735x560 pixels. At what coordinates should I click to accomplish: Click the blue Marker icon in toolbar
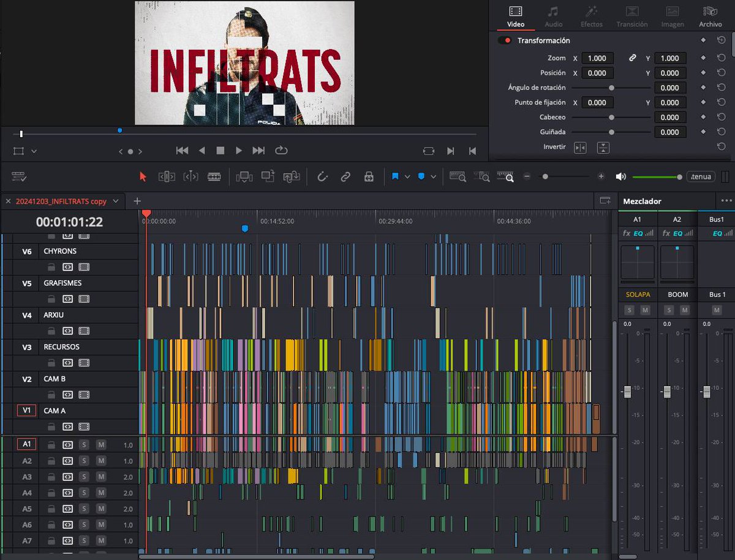(421, 176)
